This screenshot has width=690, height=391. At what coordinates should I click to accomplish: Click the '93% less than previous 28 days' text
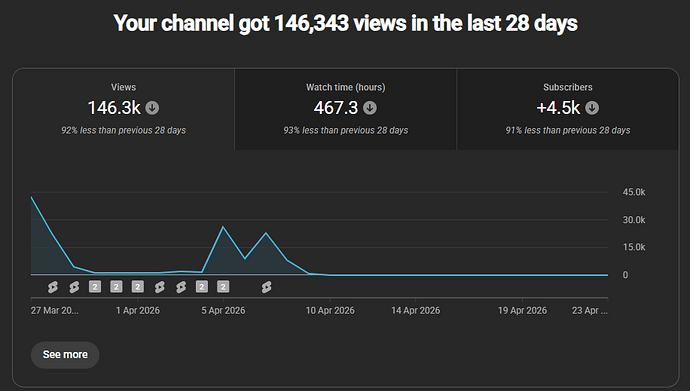[x=345, y=130]
